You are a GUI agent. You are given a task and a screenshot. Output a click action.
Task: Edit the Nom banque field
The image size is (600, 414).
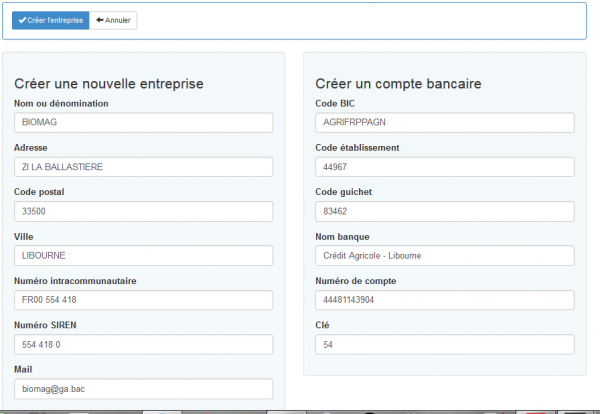[x=445, y=256]
